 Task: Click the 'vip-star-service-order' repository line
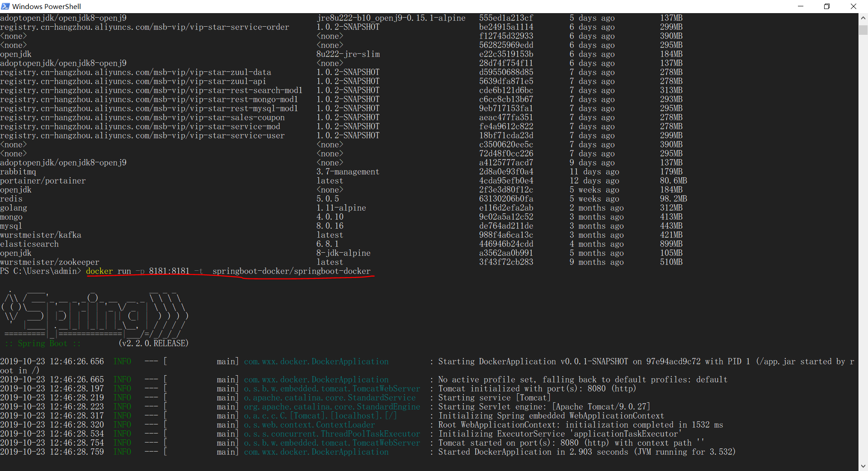[x=145, y=27]
